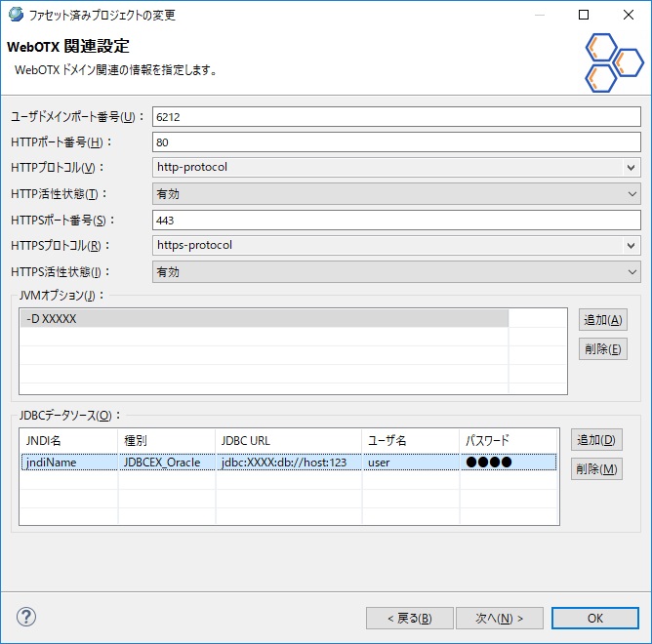This screenshot has height=644, width=652.
Task: Go back with the 戻る button
Action: [x=410, y=618]
